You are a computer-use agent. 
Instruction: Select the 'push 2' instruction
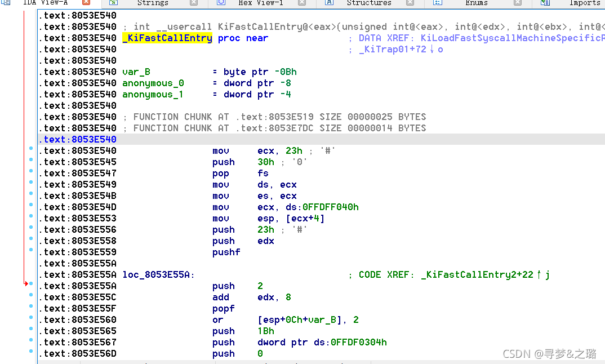(x=238, y=286)
